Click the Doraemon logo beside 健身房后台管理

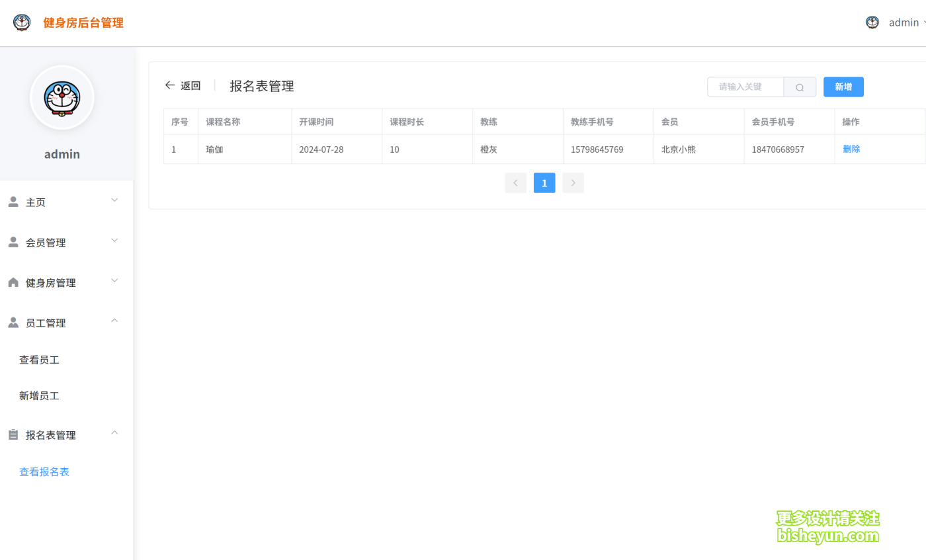[21, 21]
